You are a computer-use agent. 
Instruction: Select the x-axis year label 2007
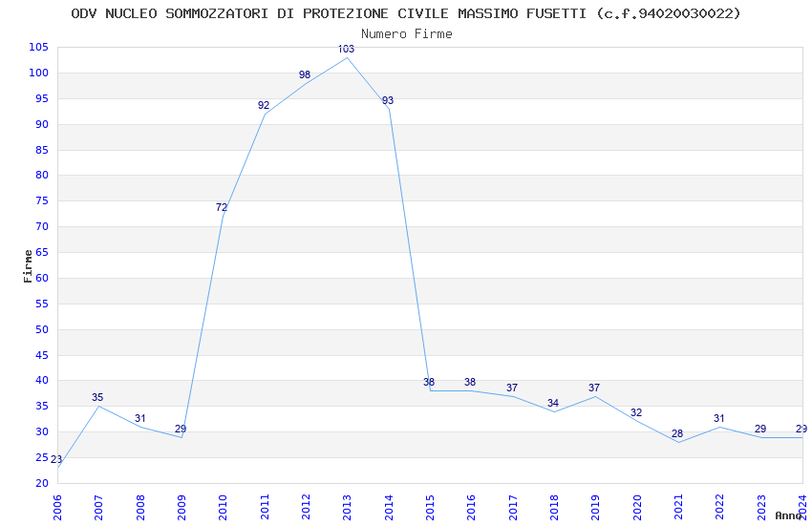point(98,508)
